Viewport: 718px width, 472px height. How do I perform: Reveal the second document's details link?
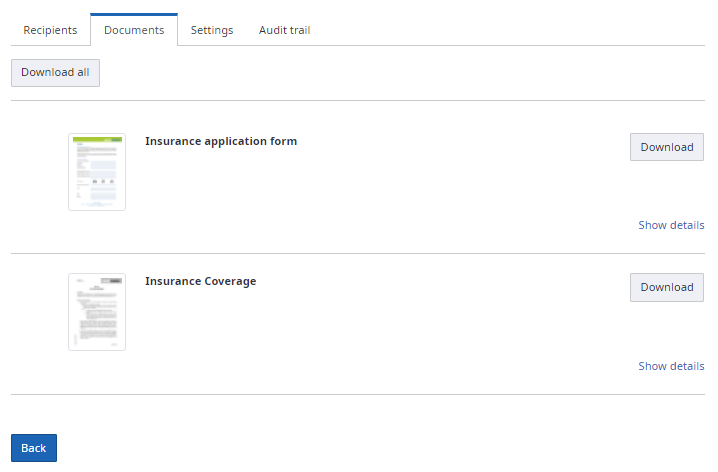coord(671,366)
